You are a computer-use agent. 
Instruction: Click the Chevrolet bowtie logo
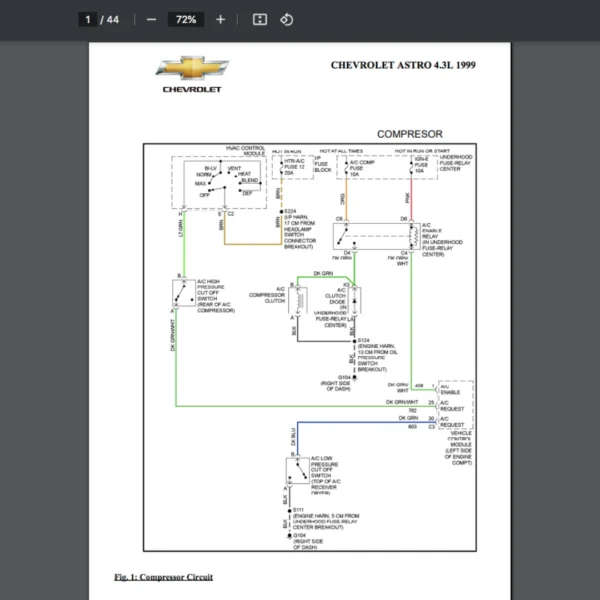click(x=192, y=70)
